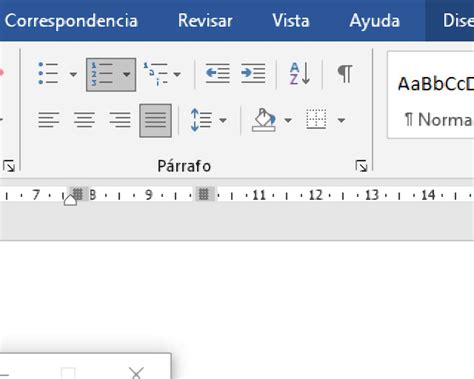Align text to the right
This screenshot has width=474, height=379.
coord(120,120)
